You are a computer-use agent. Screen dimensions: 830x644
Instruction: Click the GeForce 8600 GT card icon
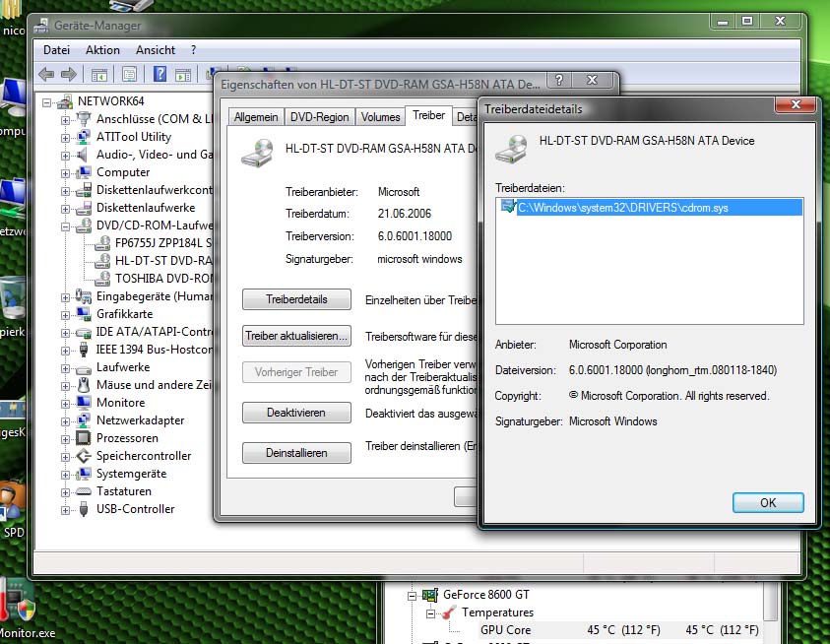click(430, 595)
